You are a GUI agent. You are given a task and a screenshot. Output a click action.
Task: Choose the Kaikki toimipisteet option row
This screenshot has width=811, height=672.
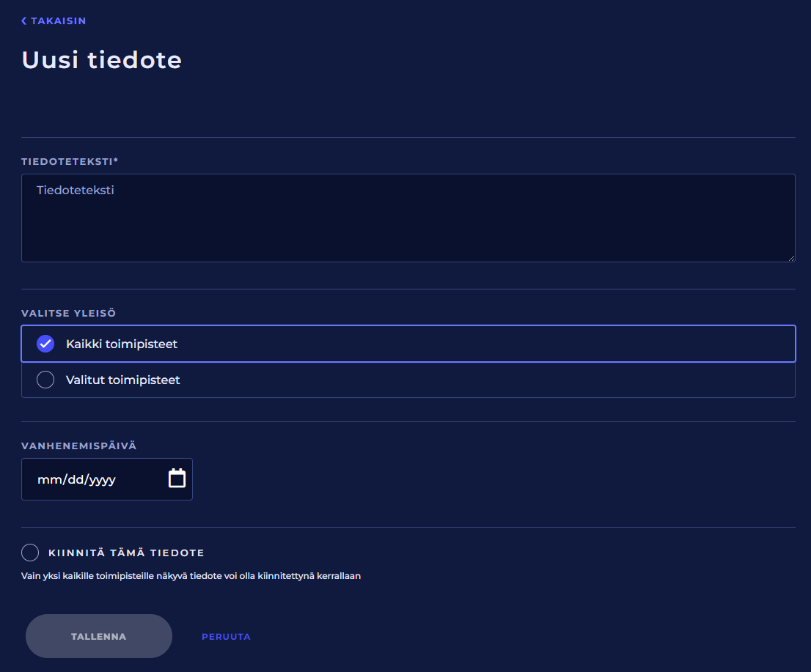tap(408, 344)
